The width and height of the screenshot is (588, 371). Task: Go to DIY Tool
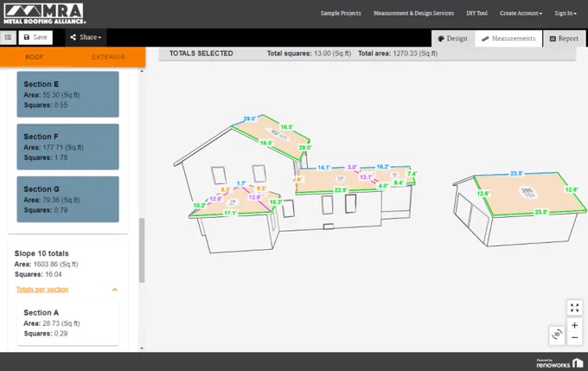476,13
